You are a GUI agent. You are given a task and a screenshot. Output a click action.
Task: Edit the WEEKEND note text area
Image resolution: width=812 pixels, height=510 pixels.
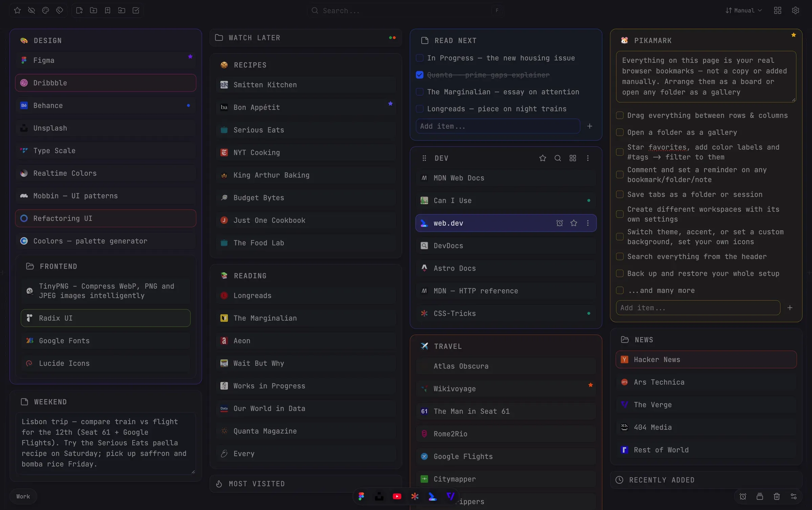coord(106,443)
